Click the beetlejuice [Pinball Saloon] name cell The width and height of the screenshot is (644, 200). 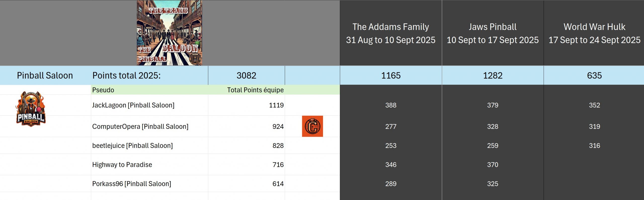click(132, 146)
